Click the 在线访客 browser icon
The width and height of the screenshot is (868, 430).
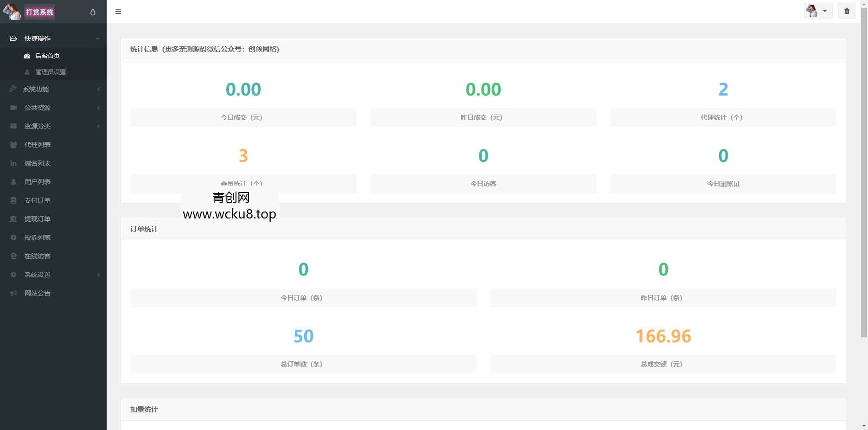click(x=13, y=256)
